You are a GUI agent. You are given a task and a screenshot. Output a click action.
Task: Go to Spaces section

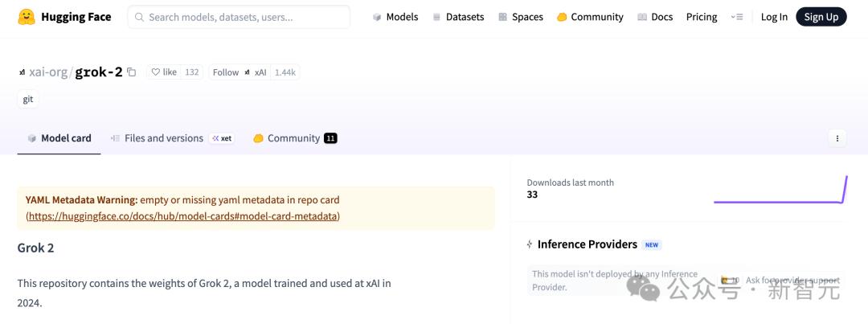[520, 17]
